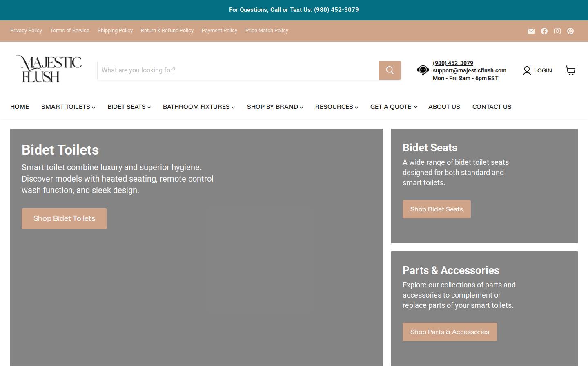Viewport: 588px width, 368px height.
Task: Expand the Bathroom Fixtures dropdown
Action: [x=199, y=107]
